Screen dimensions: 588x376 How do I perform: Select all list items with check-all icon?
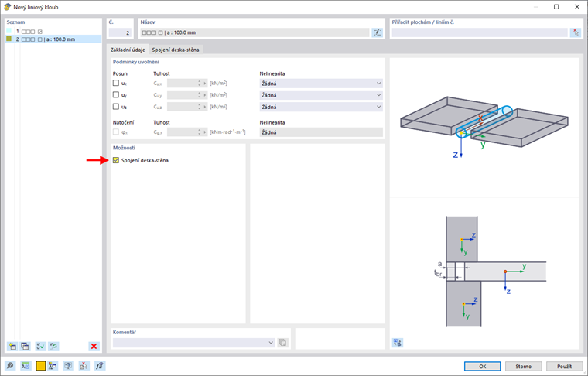pos(40,346)
